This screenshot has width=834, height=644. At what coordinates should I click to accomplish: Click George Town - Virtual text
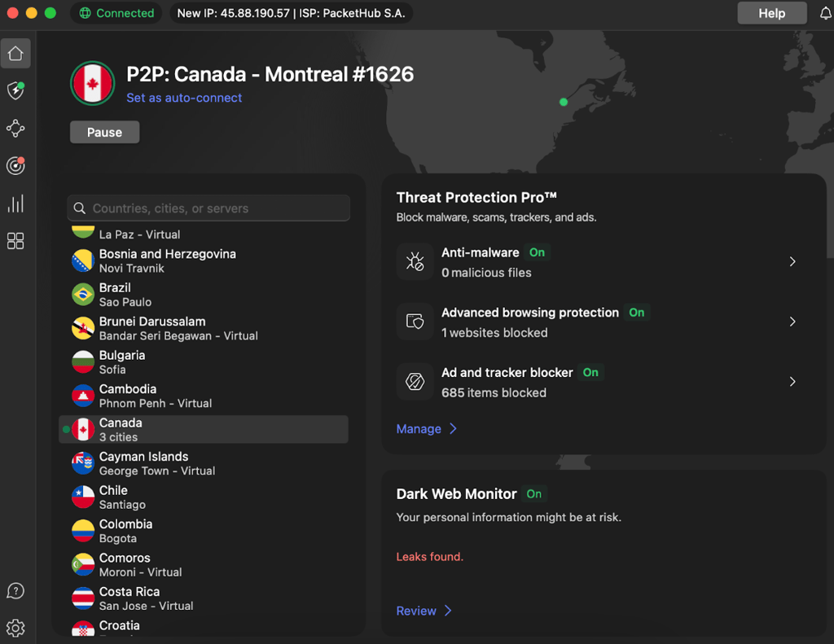[157, 471]
